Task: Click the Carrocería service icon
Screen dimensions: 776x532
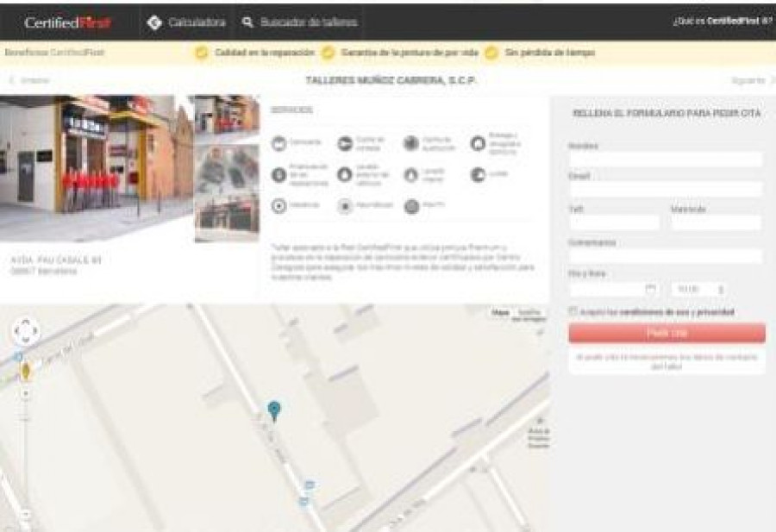Action: 279,143
